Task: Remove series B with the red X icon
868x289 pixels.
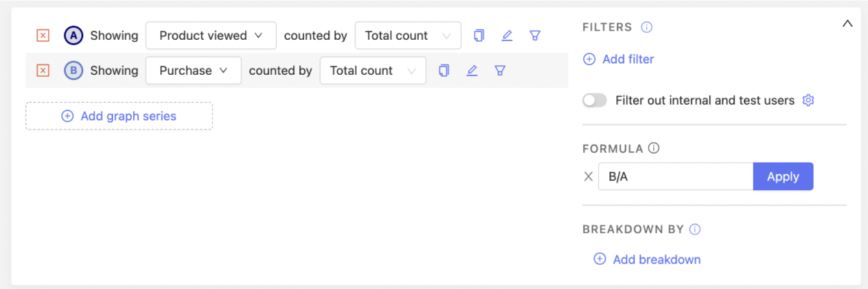Action: [x=43, y=71]
